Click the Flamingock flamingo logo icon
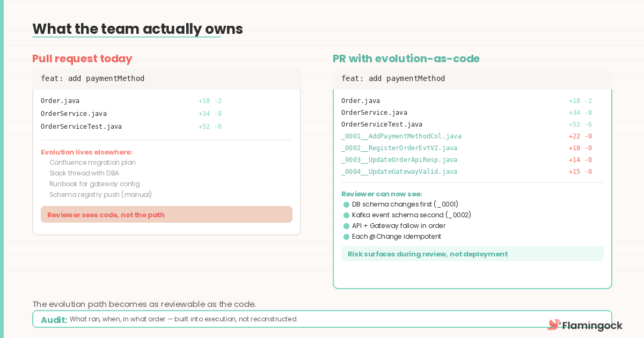 click(x=554, y=325)
